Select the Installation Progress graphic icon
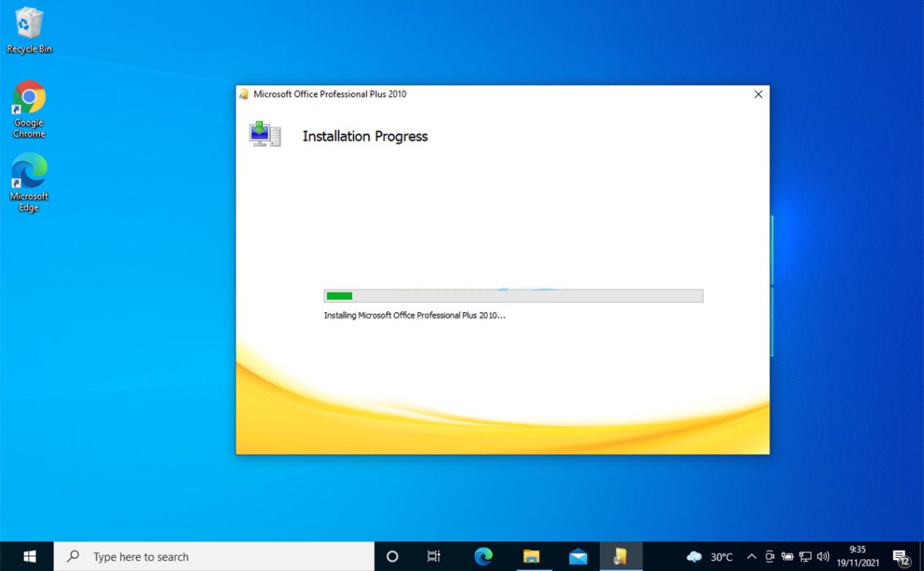 (x=264, y=133)
